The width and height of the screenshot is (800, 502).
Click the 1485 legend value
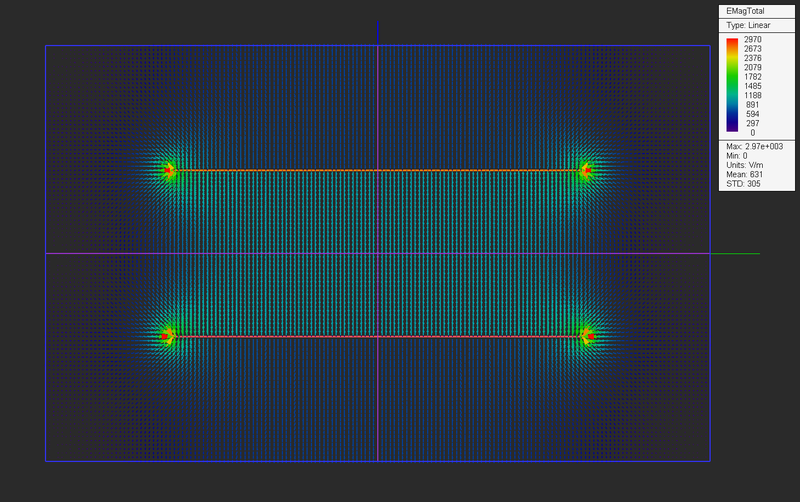(753, 86)
